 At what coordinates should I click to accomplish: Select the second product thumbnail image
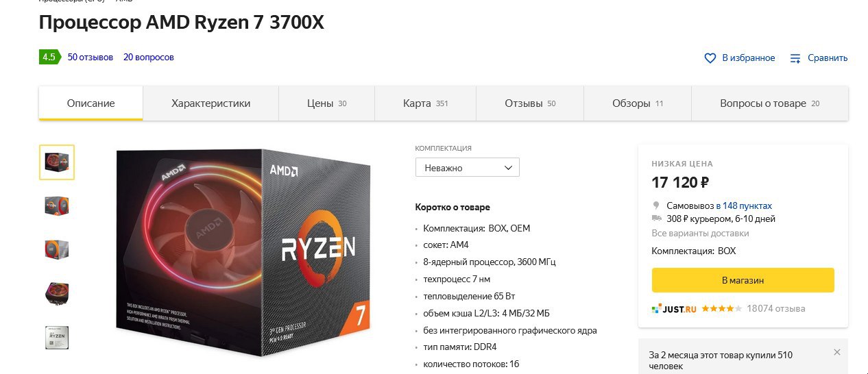click(x=57, y=205)
